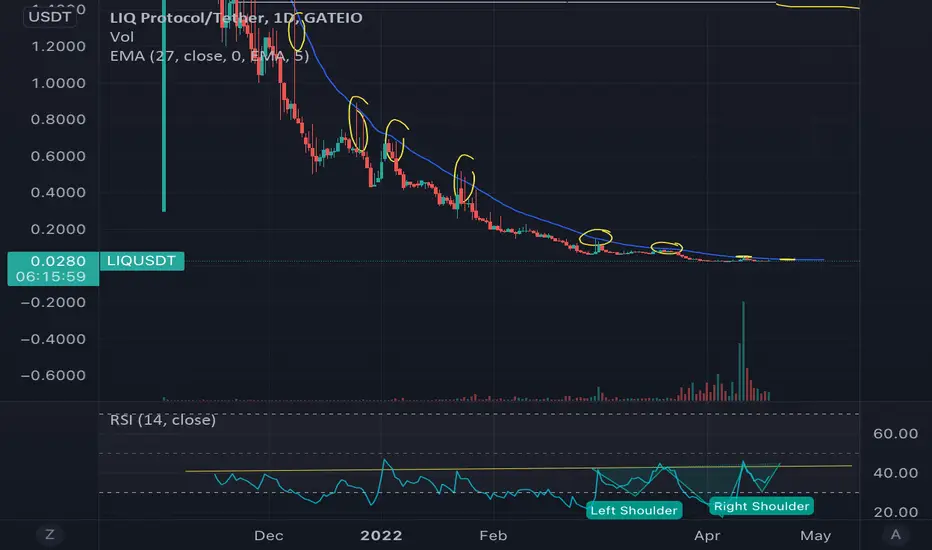Select the Vol indicator legend
The image size is (932, 550).
[x=122, y=37]
